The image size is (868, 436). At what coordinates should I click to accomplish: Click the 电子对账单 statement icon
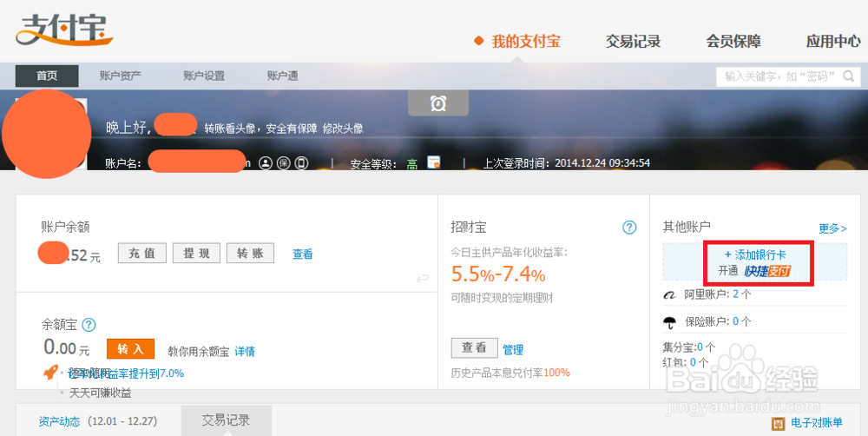[779, 424]
